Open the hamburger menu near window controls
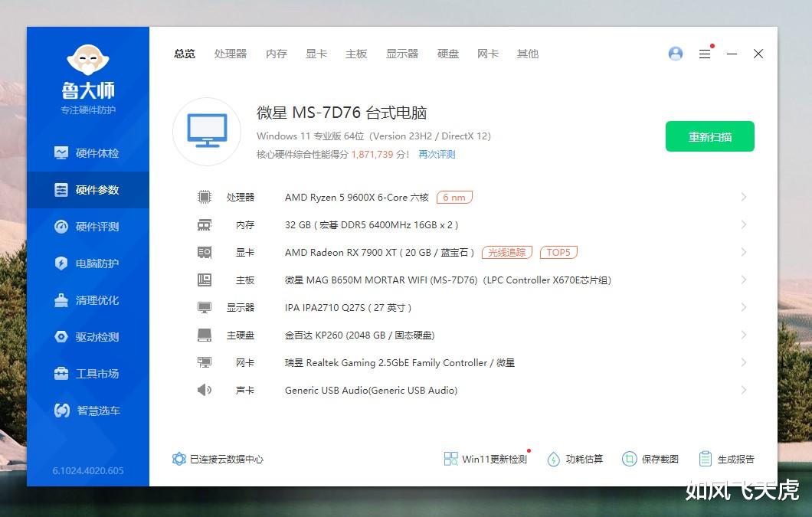Viewport: 812px width, 517px height. pos(705,54)
